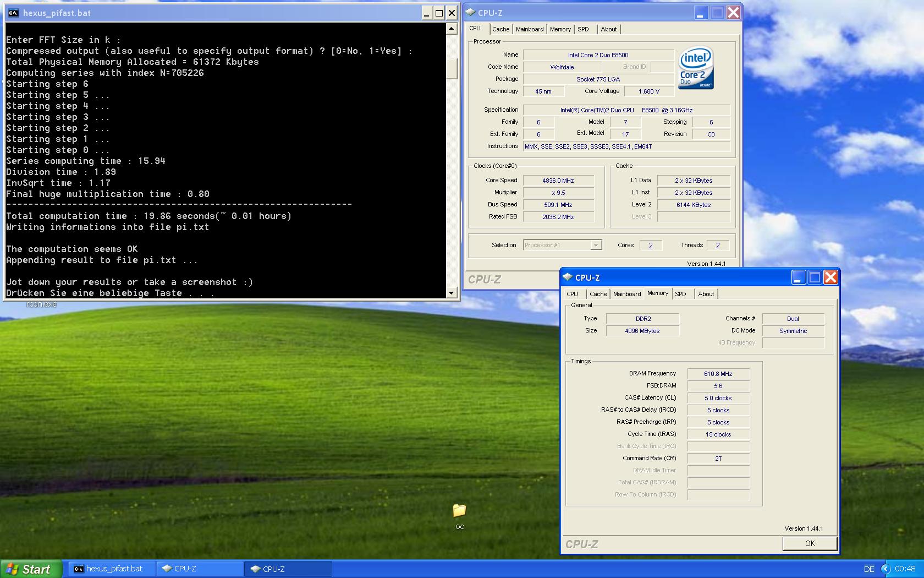This screenshot has width=924, height=578.
Task: Click the DC Mode value Symmetric
Action: [793, 331]
